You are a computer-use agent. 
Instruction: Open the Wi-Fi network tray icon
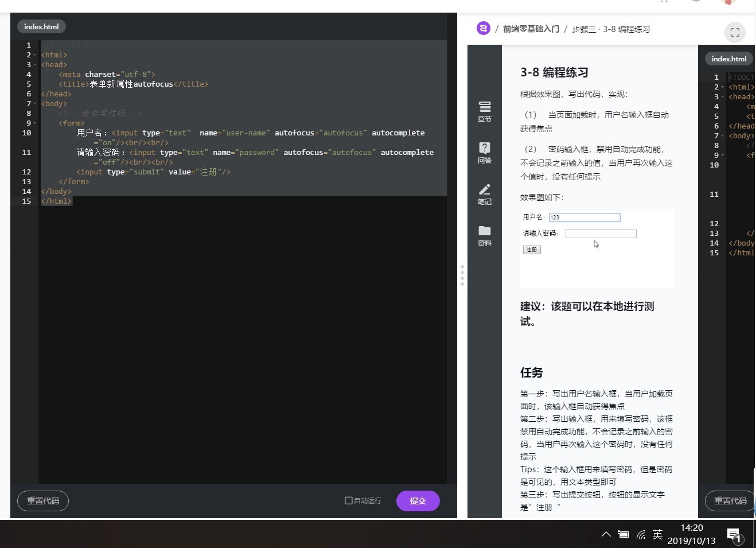pyautogui.click(x=641, y=535)
